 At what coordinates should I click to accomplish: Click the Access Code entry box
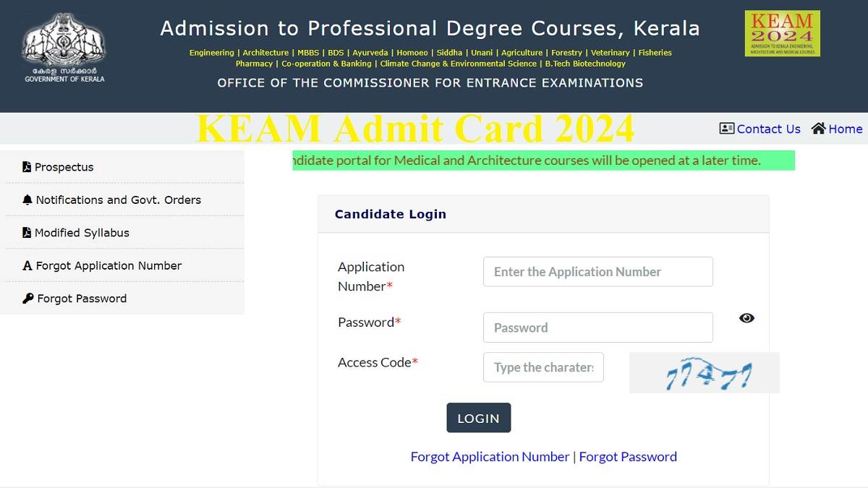point(543,367)
